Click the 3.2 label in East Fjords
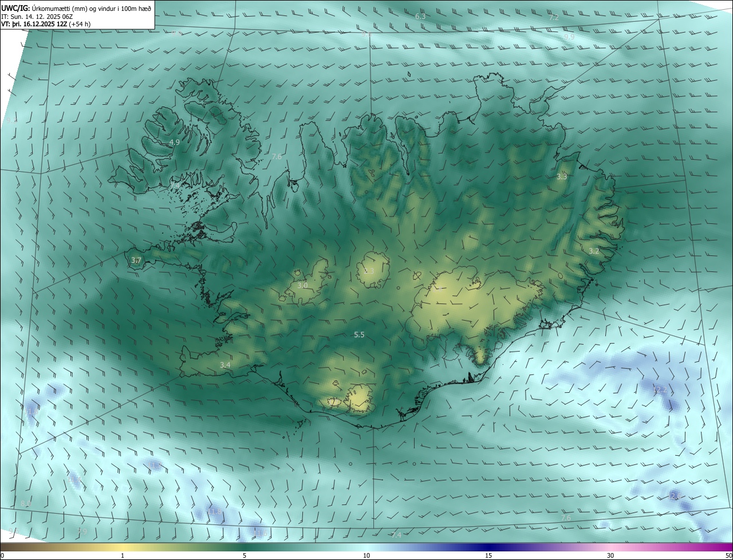Screen dimensions: 733x560 point(594,251)
